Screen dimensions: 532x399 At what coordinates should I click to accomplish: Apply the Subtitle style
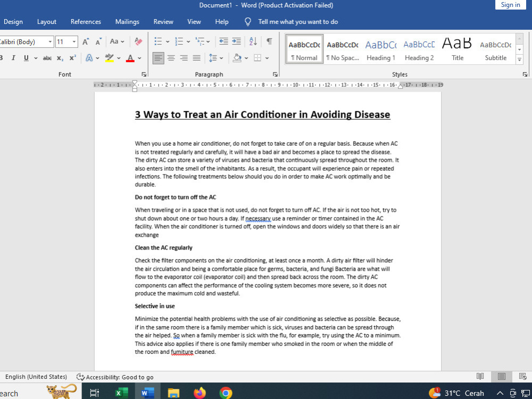pos(496,49)
